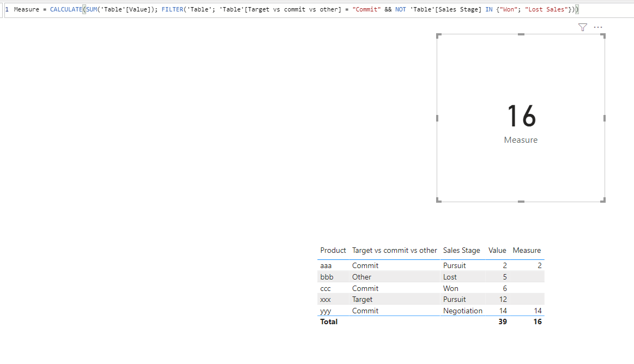Image resolution: width=634 pixels, height=364 pixels.
Task: Click the total measure 16 in table
Action: [x=538, y=321]
